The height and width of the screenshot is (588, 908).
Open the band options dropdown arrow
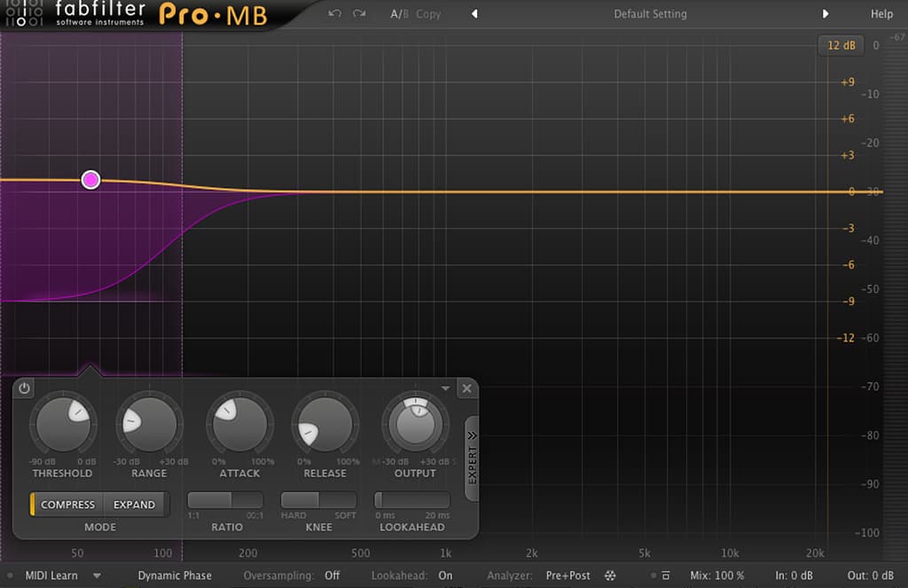(x=445, y=388)
